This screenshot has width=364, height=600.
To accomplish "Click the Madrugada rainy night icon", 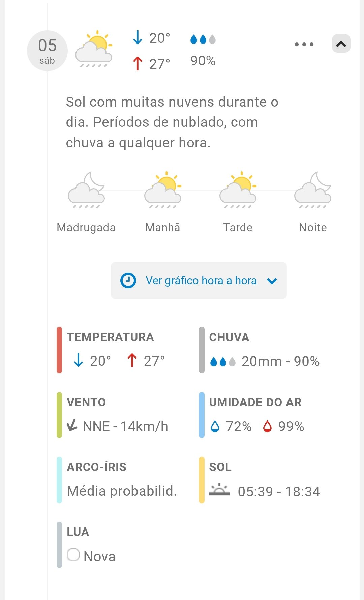I will 86,191.
